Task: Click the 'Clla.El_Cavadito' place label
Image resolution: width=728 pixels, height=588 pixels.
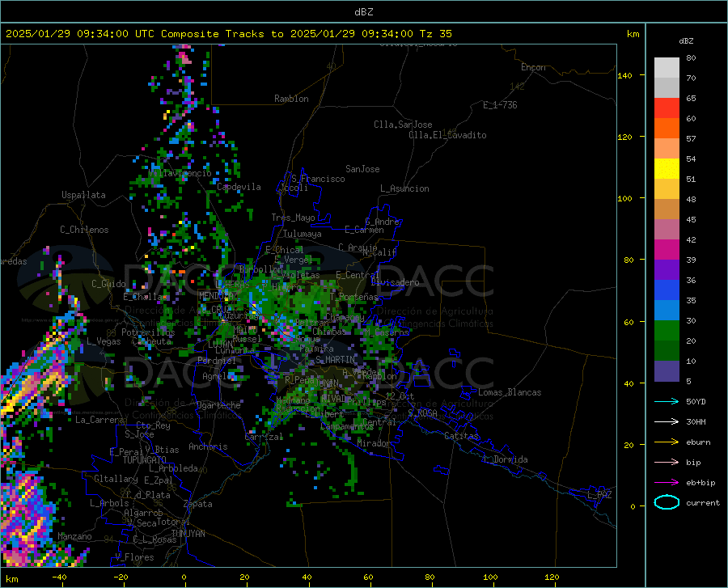Action: (x=447, y=135)
